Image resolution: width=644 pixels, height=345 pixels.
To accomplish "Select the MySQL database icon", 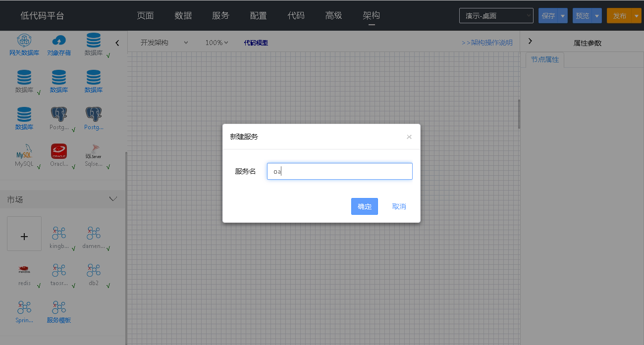I will (x=24, y=151).
